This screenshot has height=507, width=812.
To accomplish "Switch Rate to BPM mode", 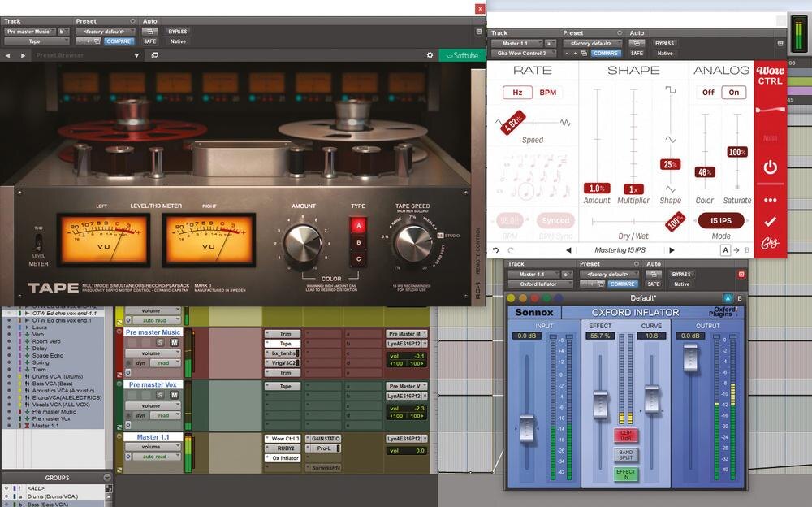I will pyautogui.click(x=548, y=93).
